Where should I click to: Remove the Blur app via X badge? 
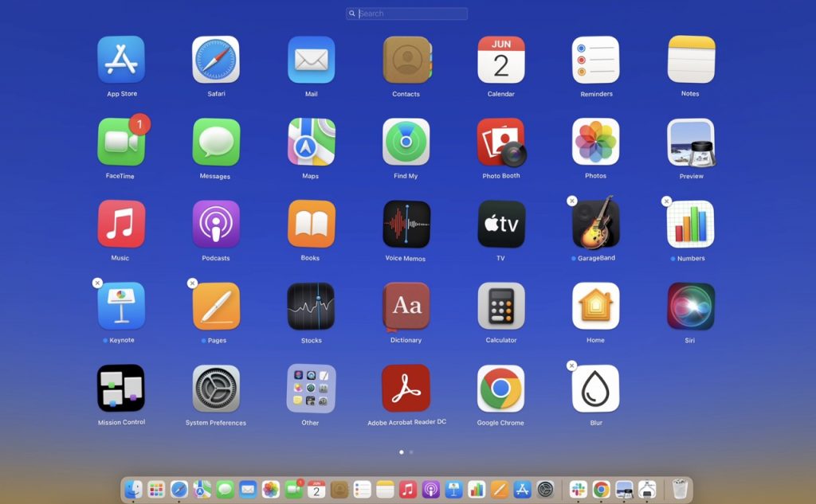(x=572, y=365)
